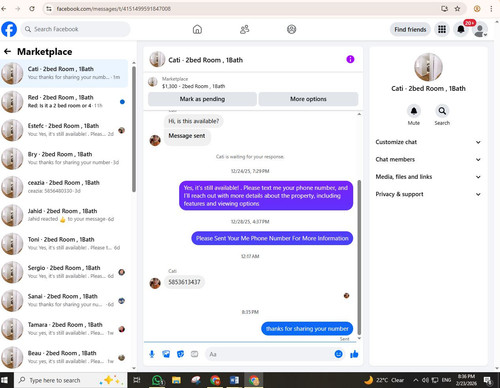Screen dimensions: 500x388
Task: Click the 5853613437 phone number message
Action: click(x=184, y=282)
